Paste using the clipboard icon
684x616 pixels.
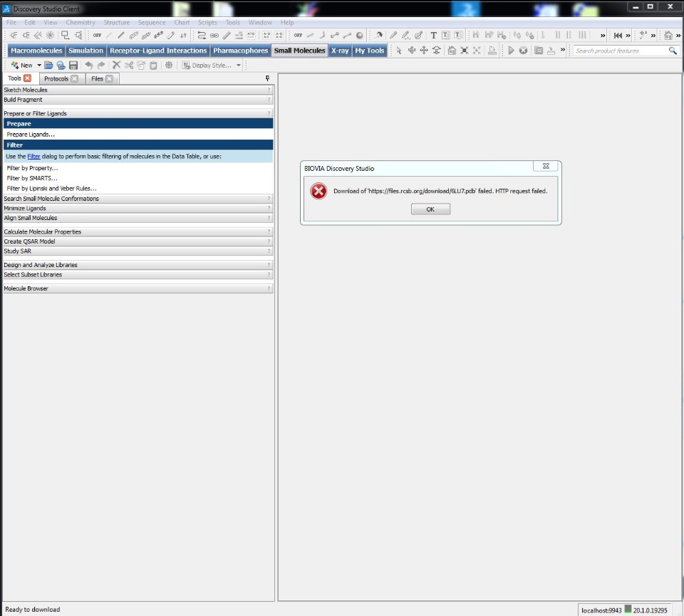(x=153, y=66)
